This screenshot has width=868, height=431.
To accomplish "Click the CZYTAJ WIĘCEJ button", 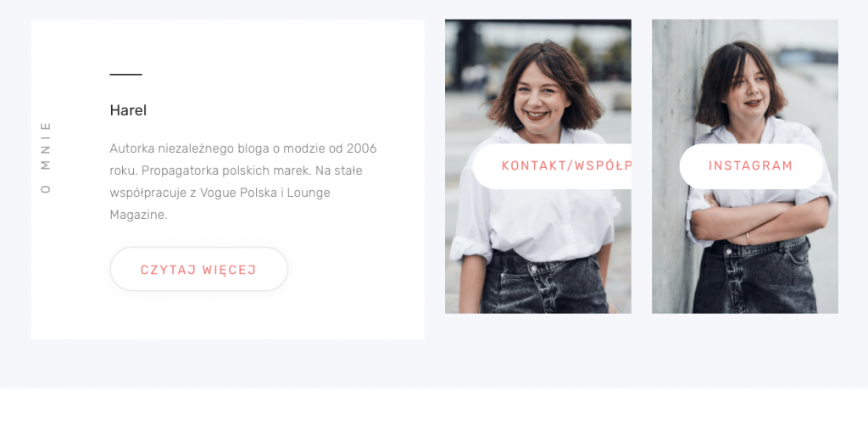I will click(198, 269).
